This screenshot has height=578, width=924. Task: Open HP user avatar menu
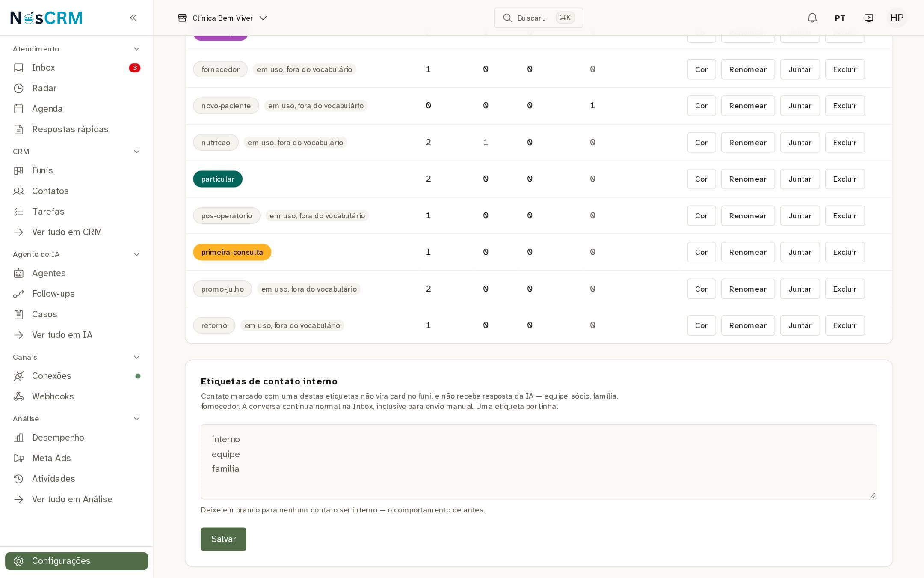click(x=897, y=18)
